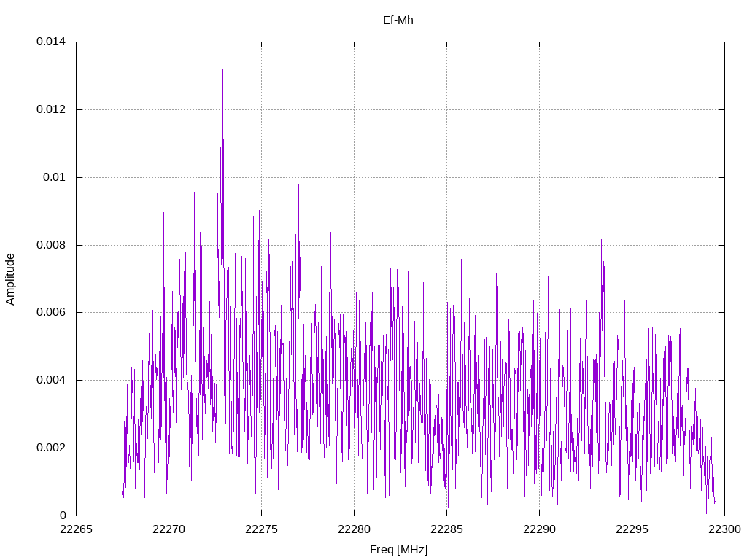Click the tallest spectrum peak near 22273 MHz
Viewport: 747px width, 560px height.
tap(222, 71)
